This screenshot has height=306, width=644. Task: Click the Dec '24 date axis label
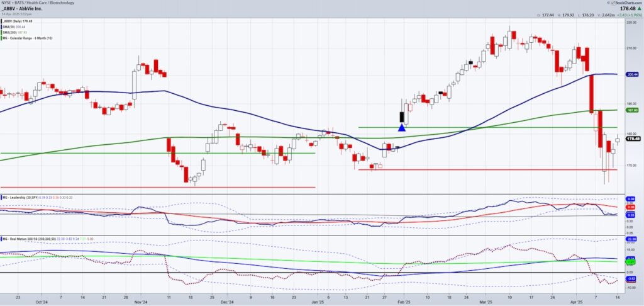click(x=228, y=302)
